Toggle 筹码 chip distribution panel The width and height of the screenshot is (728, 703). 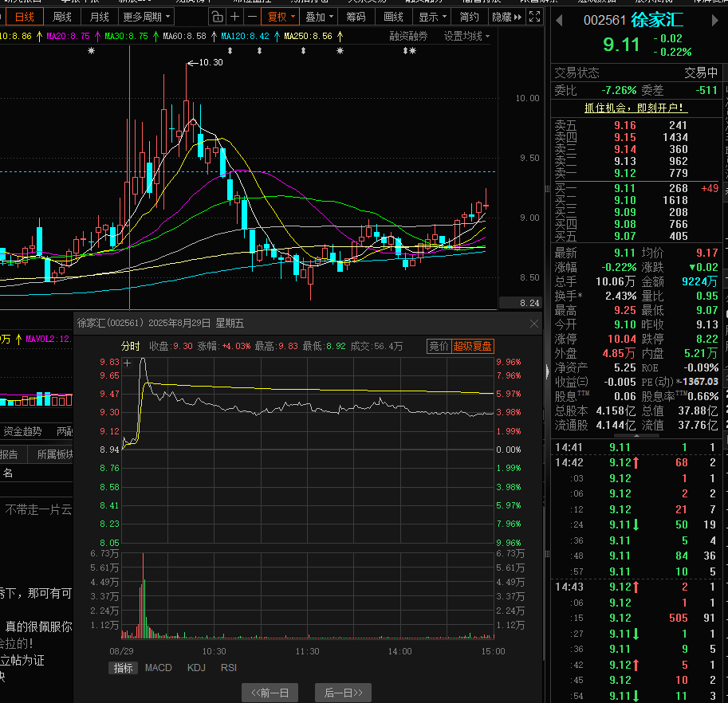tap(356, 18)
